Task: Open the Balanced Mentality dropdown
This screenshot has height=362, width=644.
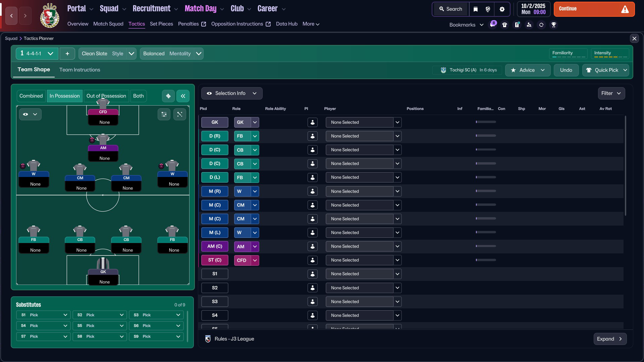Action: pyautogui.click(x=171, y=54)
